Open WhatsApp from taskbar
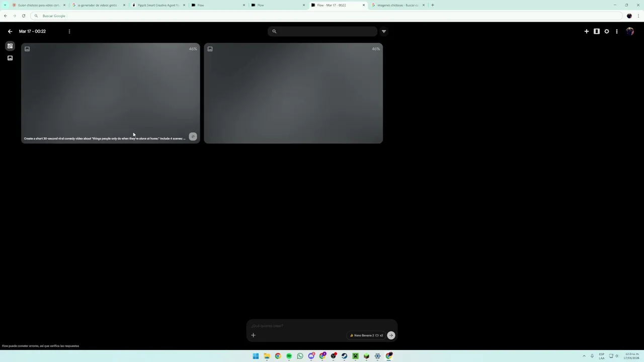This screenshot has height=362, width=644. 300,356
